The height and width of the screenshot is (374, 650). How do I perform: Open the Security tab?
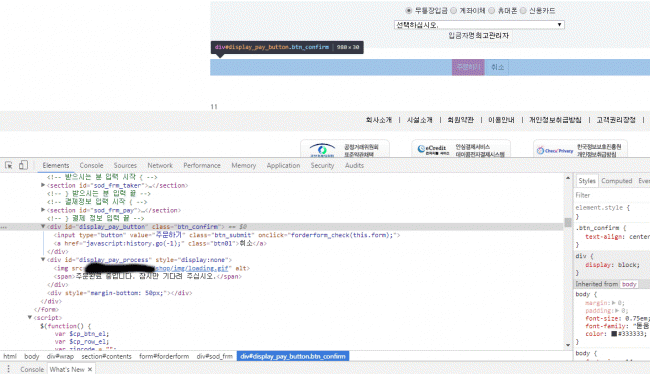coord(322,165)
